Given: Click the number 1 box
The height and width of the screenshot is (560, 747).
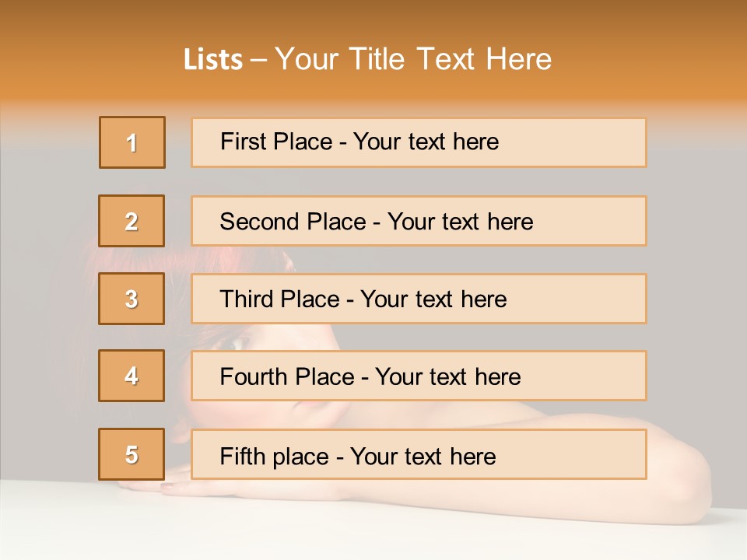Looking at the screenshot, I should (x=132, y=142).
